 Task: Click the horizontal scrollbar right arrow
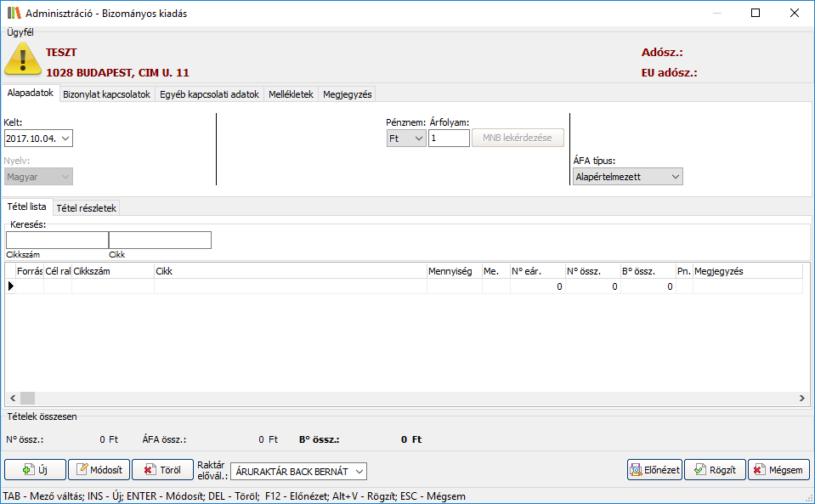(801, 398)
